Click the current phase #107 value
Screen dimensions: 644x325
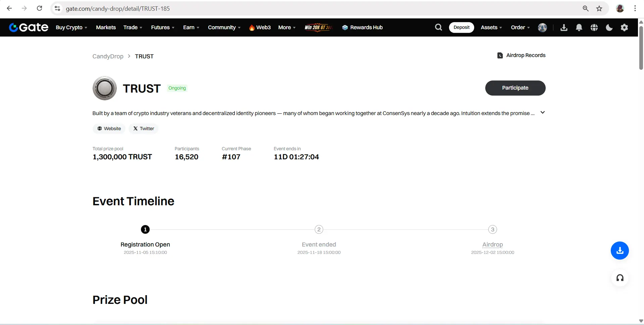(231, 157)
